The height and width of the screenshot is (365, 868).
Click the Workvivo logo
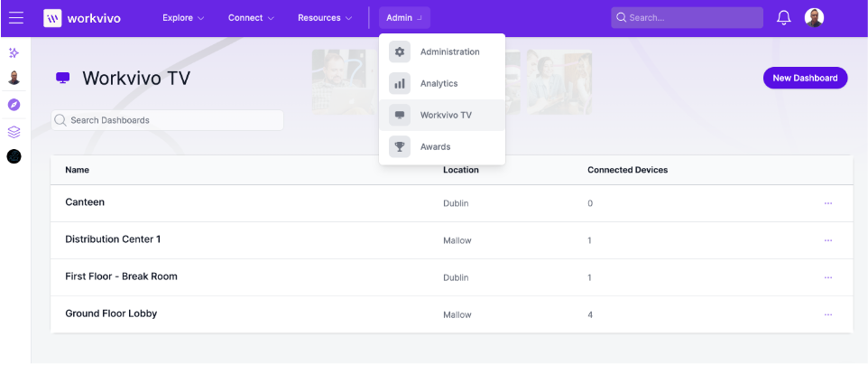pyautogui.click(x=82, y=18)
